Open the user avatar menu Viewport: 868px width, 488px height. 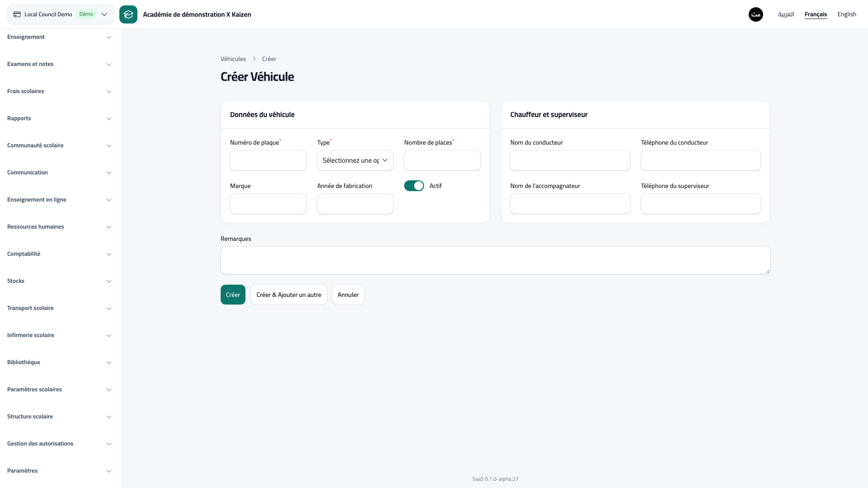(x=756, y=14)
